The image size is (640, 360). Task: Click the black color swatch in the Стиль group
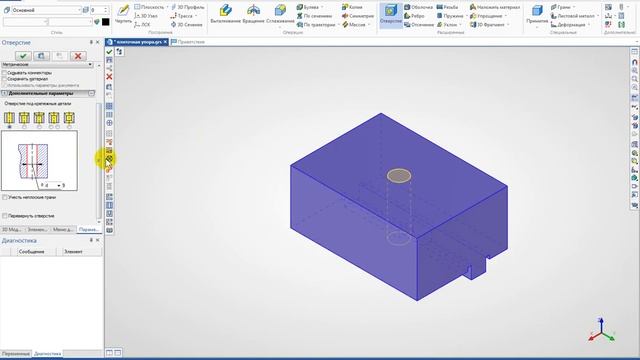106,22
